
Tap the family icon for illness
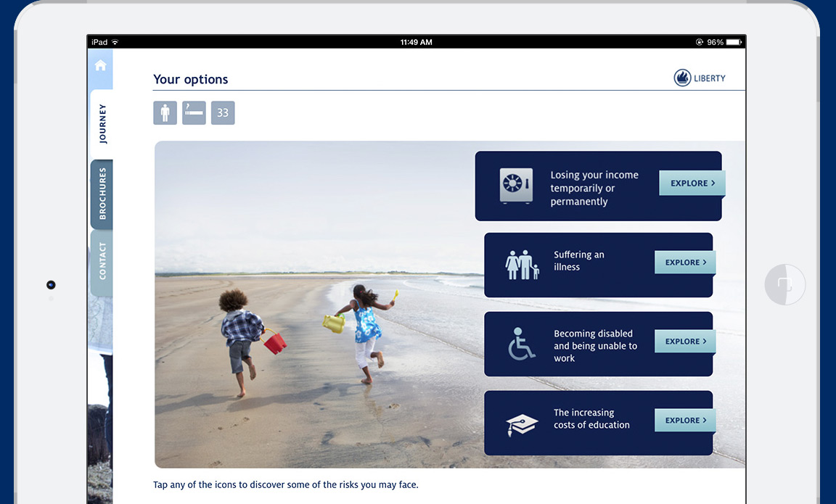point(522,265)
